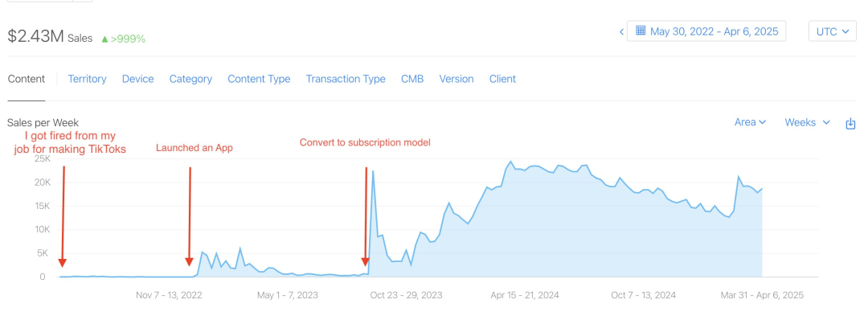This screenshot has width=868, height=312.
Task: Click the calendar icon in date picker
Action: (x=641, y=31)
